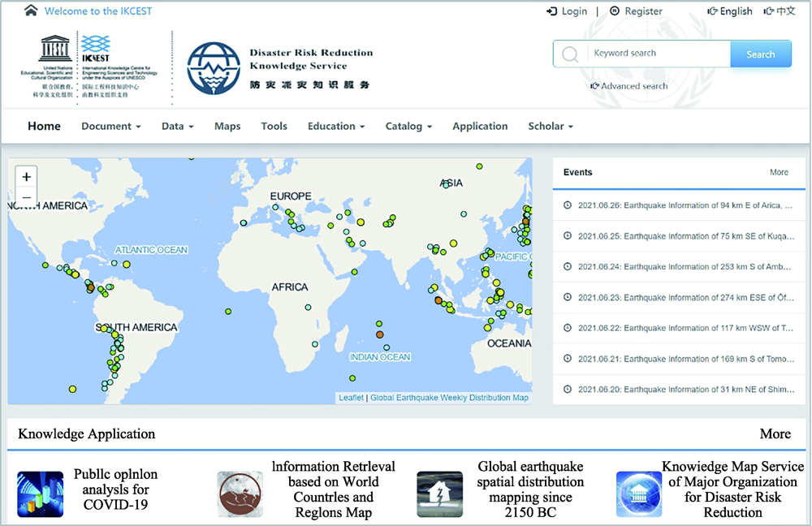Go to the Home tab

pos(44,127)
